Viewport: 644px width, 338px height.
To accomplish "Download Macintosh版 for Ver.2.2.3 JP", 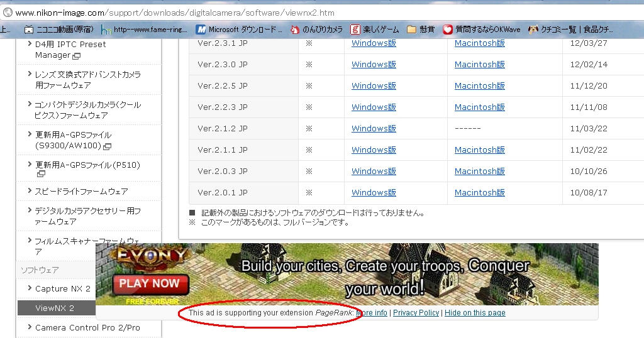I will point(480,107).
